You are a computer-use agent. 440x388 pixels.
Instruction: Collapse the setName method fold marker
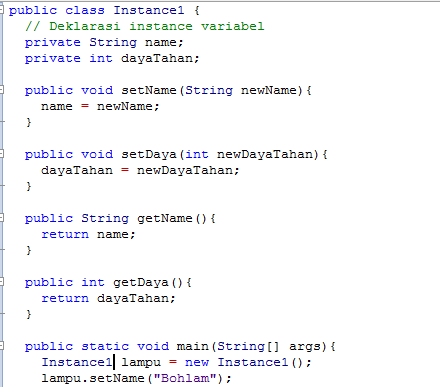[1, 90]
